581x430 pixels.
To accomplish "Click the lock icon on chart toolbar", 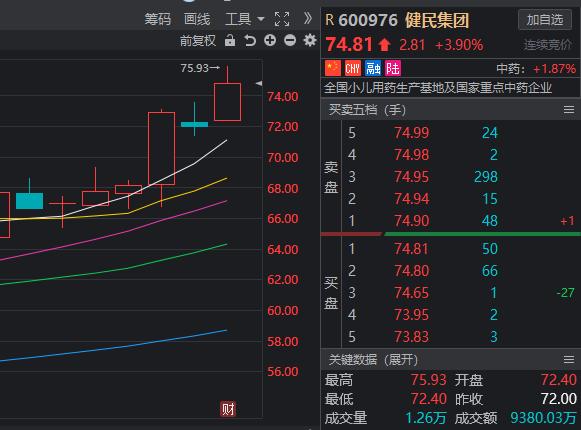I will coord(230,40).
